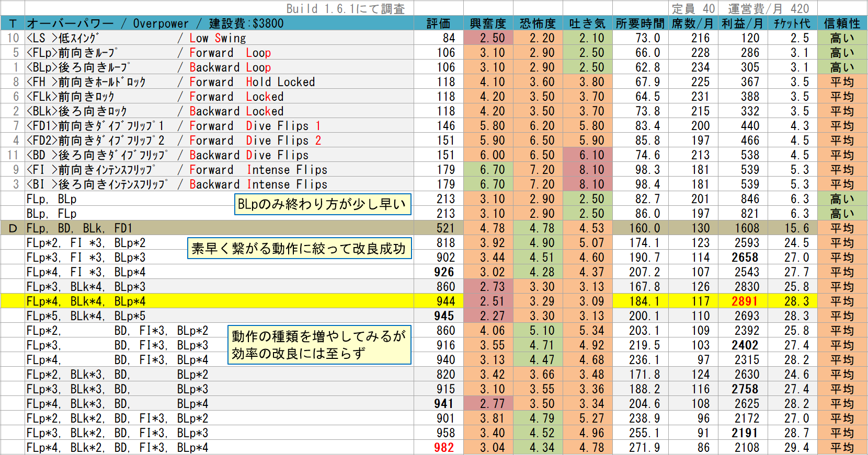Select the オーバーパワー / Overpower title cell
The height and width of the screenshot is (455, 868).
(220, 24)
